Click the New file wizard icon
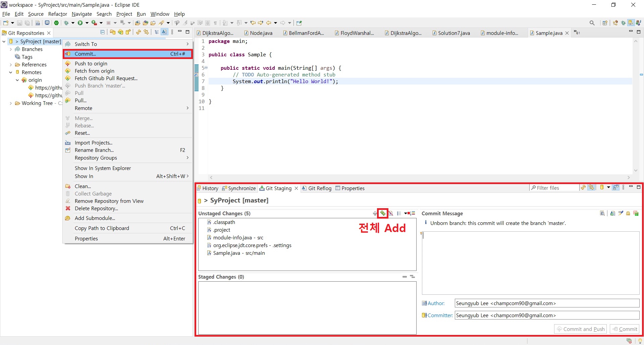This screenshot has height=345, width=644. pos(5,23)
